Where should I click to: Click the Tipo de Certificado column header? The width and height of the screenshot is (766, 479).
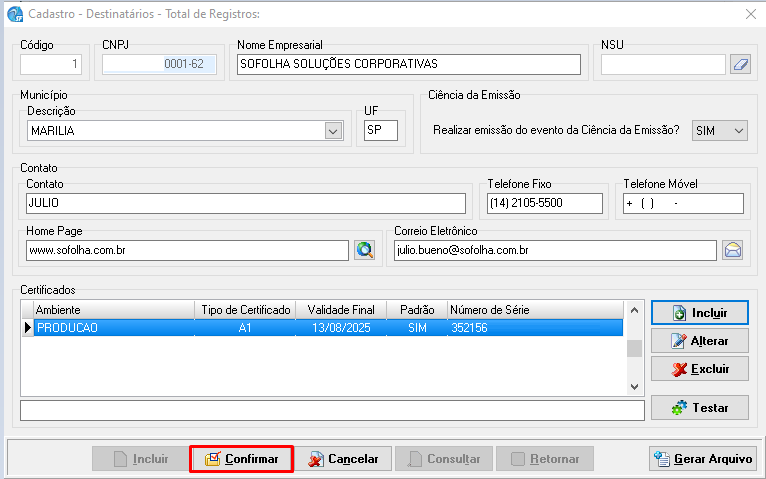tap(246, 310)
